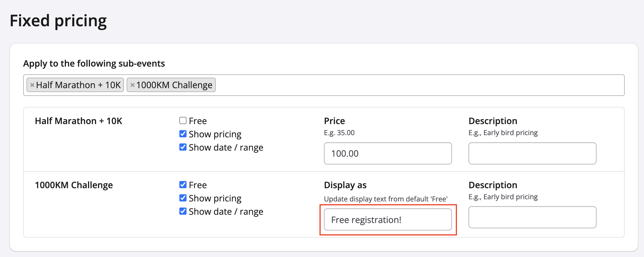This screenshot has height=257, width=644.
Task: Click the 'Free registration!' Display as field
Action: 388,220
